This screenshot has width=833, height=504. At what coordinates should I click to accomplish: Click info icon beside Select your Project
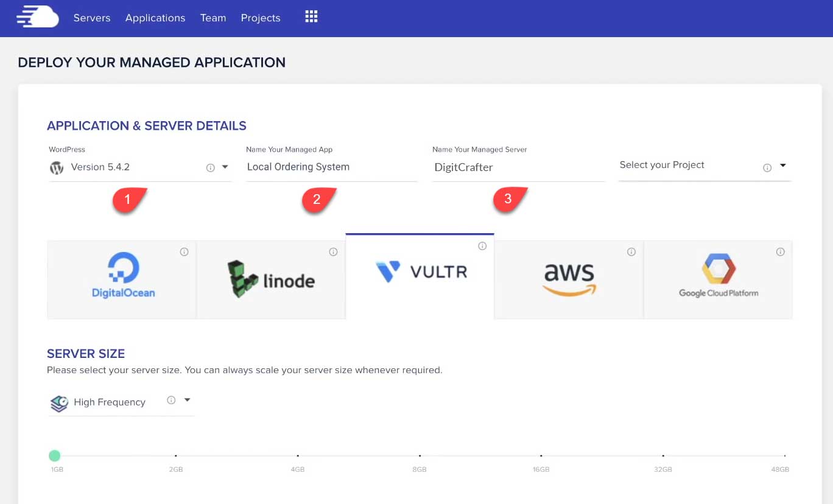coord(767,168)
